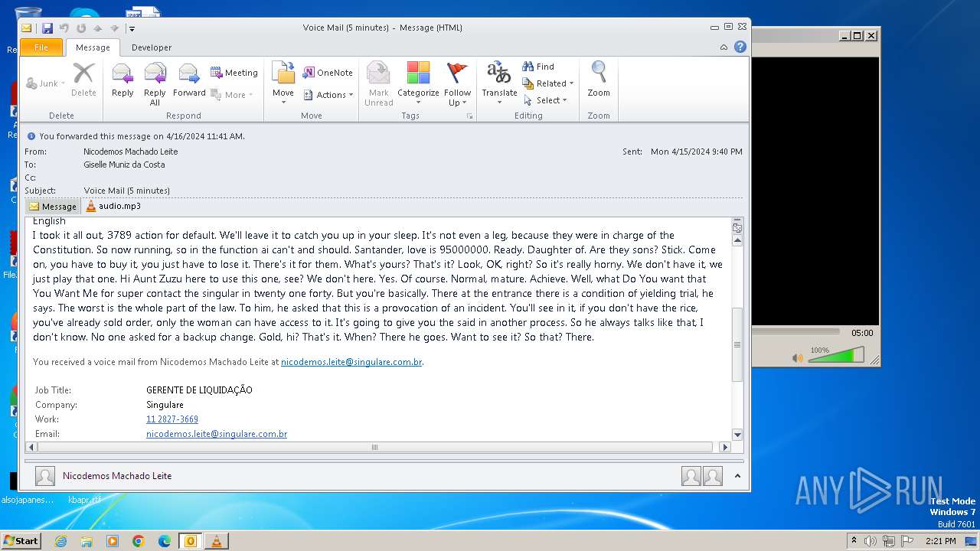Open Internet Explorer from the taskbar
This screenshot has width=980, height=551.
pos(60,541)
